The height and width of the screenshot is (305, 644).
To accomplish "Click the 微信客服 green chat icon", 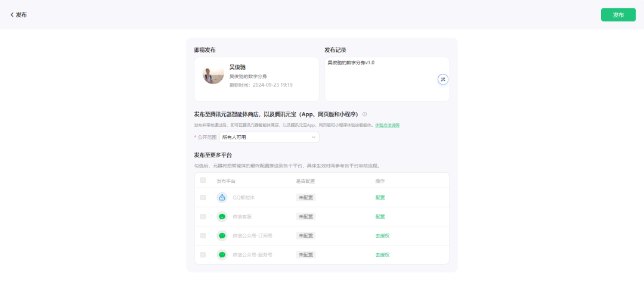I will 222,216.
